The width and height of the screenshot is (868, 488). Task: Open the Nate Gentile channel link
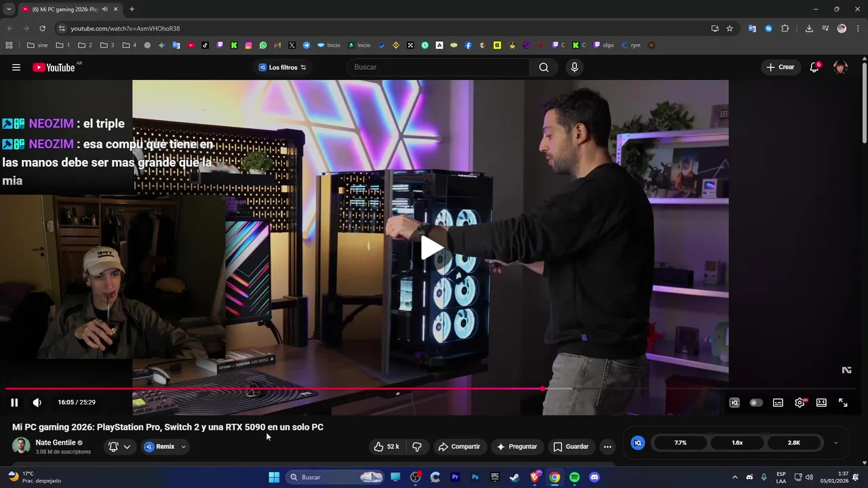pyautogui.click(x=56, y=443)
